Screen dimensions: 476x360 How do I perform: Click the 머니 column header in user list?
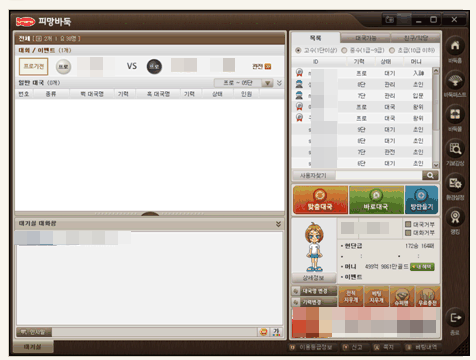point(416,62)
